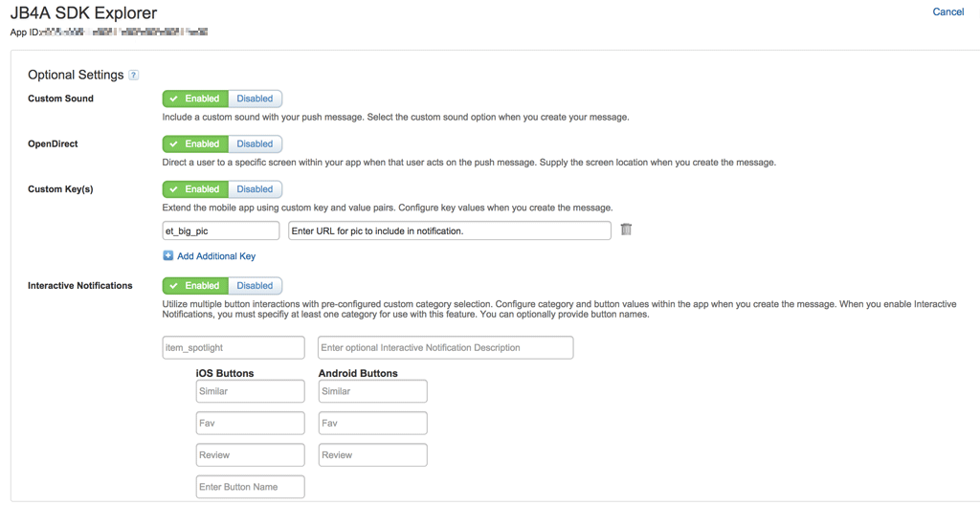Click the item_spotlight category field
Image resolution: width=980 pixels, height=505 pixels.
click(x=234, y=347)
